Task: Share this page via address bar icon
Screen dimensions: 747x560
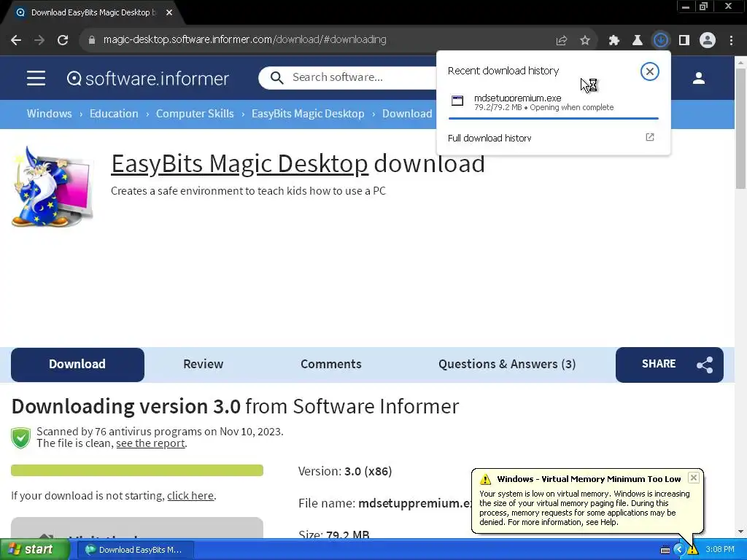Action: pyautogui.click(x=562, y=40)
